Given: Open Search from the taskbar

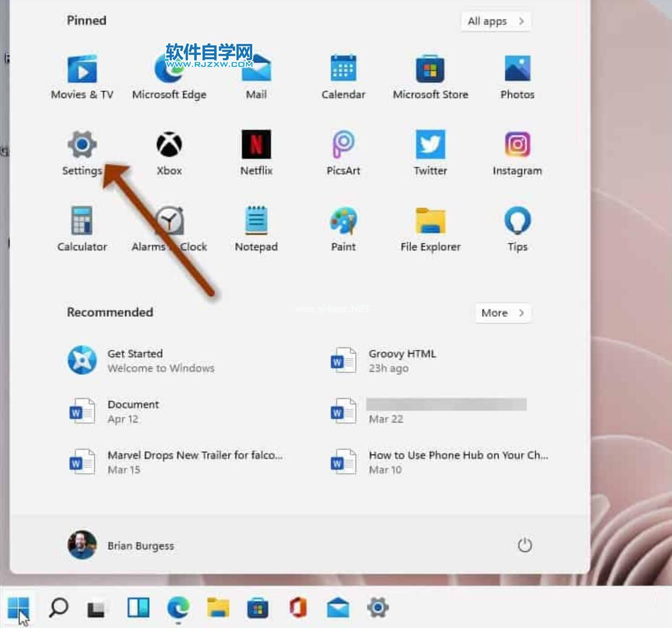Looking at the screenshot, I should [59, 609].
